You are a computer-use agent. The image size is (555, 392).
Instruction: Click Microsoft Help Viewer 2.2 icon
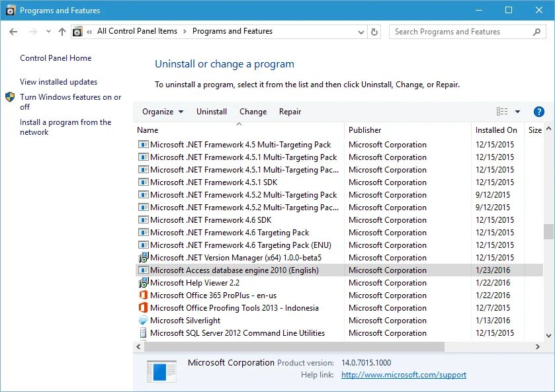point(143,283)
